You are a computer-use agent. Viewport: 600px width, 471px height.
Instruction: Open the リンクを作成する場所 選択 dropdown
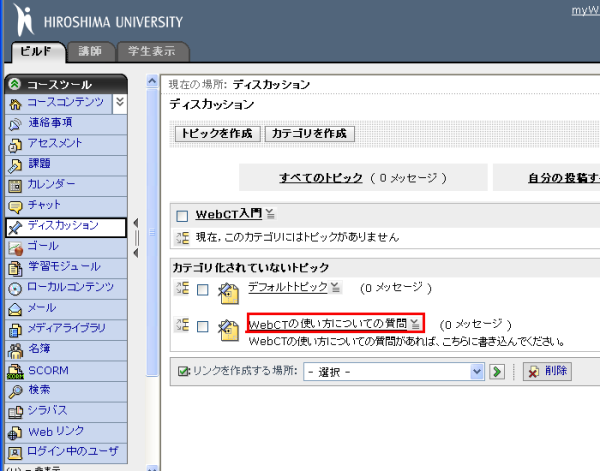click(394, 372)
